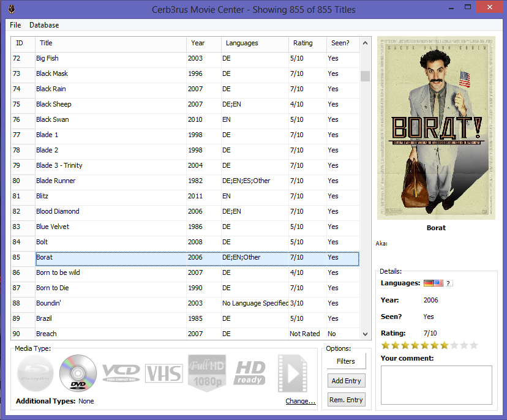Open the Database menu
This screenshot has width=507, height=420.
click(x=44, y=25)
